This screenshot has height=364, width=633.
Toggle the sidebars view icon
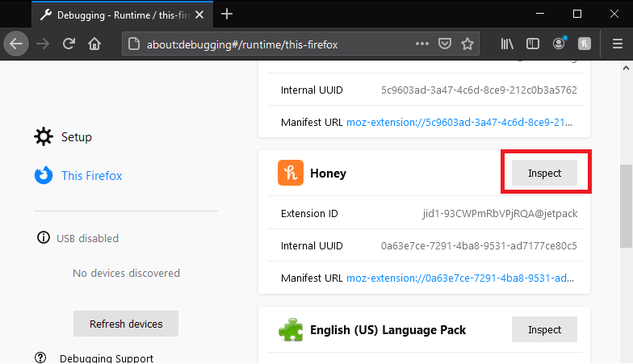pyautogui.click(x=533, y=44)
